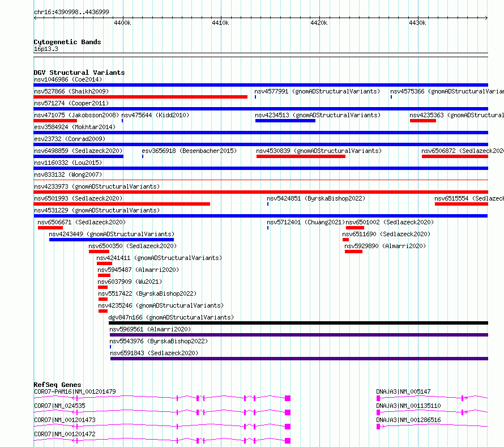Click the CORO7-PAM16|NM_001201479 gene label
This screenshot has height=447, width=504.
click(75, 391)
